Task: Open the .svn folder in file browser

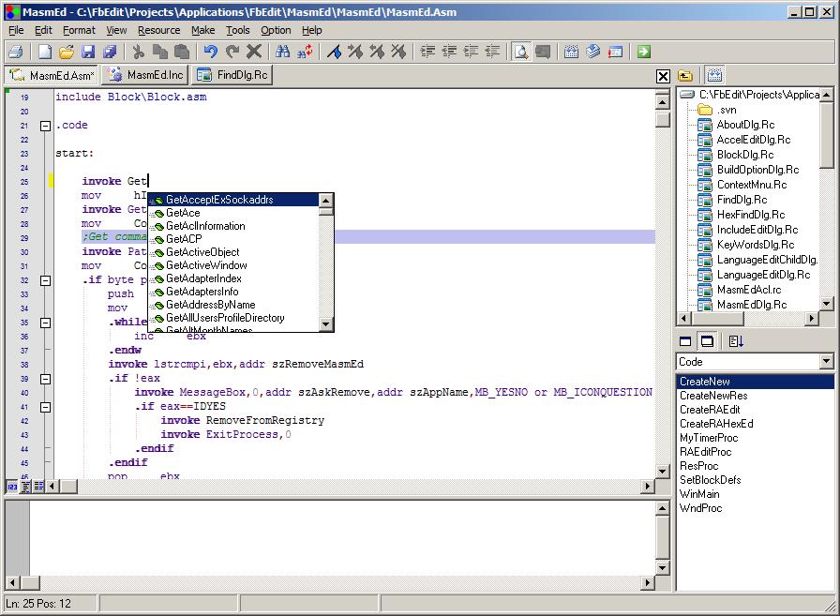Action: pos(727,110)
